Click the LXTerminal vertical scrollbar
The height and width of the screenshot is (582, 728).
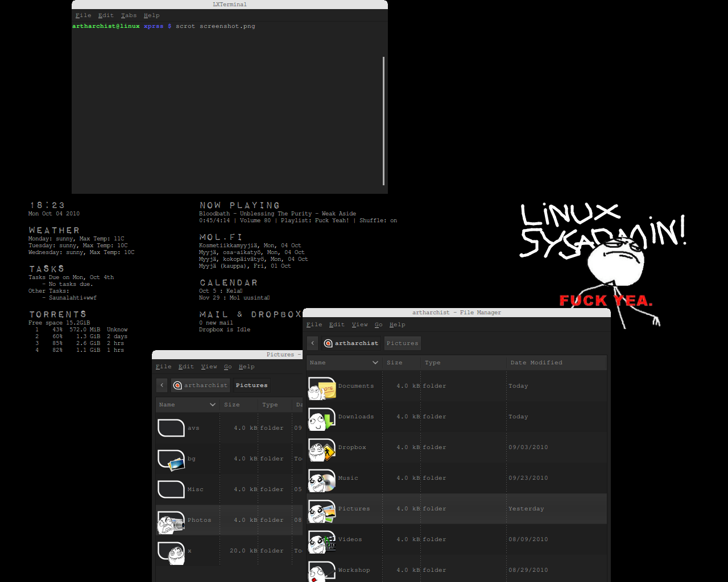384,121
